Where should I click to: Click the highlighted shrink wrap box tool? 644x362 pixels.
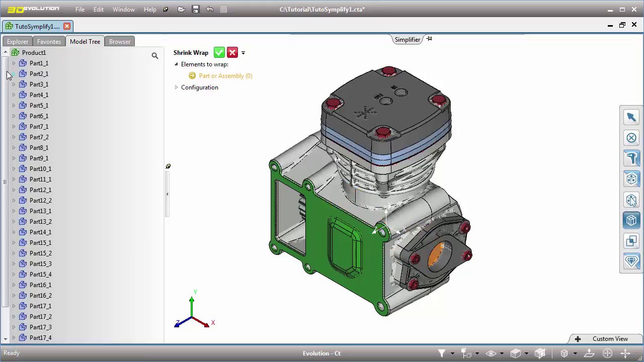tap(631, 220)
